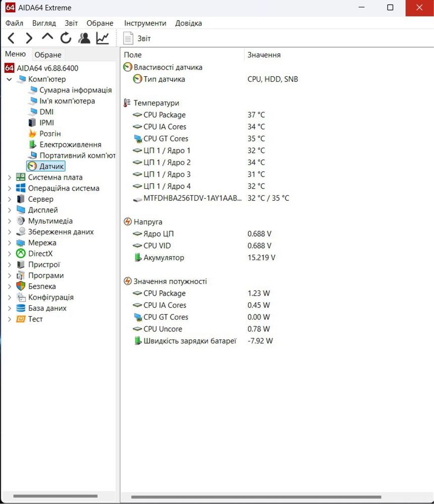Click the DMI computer icon
Image resolution: width=434 pixels, height=504 pixels.
point(32,112)
